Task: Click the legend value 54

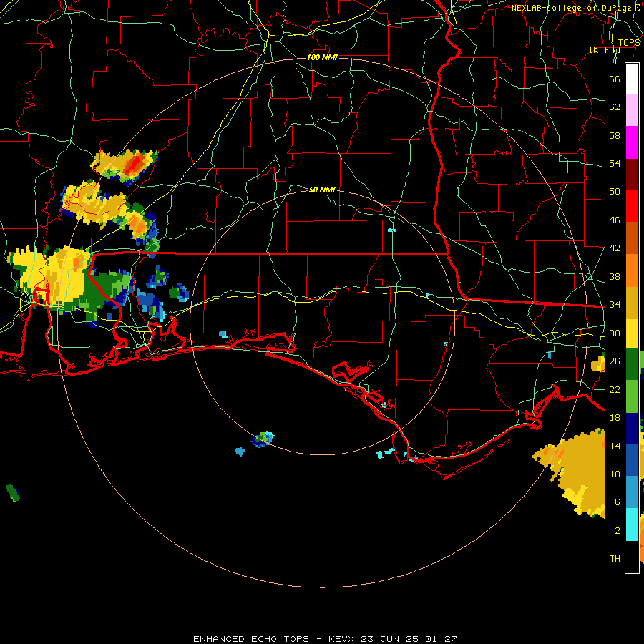Action: coord(615,163)
